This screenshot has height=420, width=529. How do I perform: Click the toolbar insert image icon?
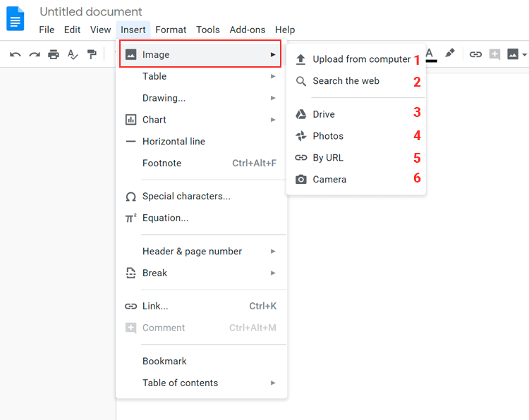(513, 54)
